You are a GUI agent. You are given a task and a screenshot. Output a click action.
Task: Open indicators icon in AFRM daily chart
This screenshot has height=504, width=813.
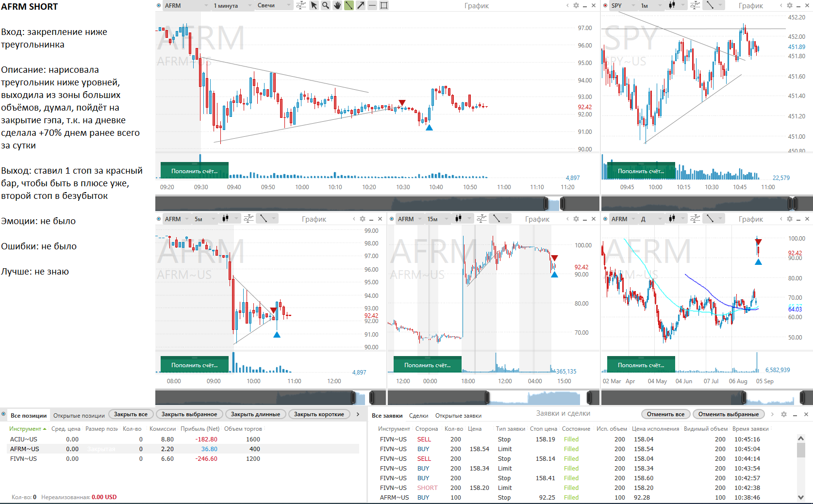pos(695,219)
